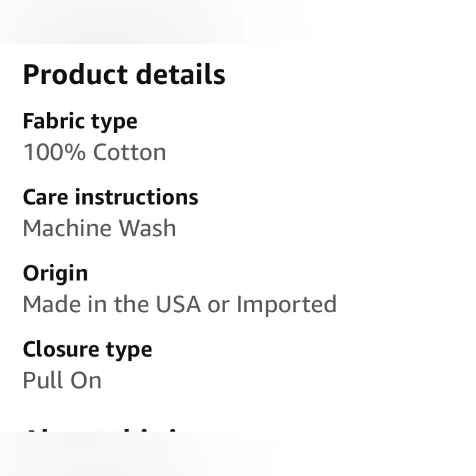The height and width of the screenshot is (476, 476).
Task: Select the Closure type label
Action: click(87, 349)
